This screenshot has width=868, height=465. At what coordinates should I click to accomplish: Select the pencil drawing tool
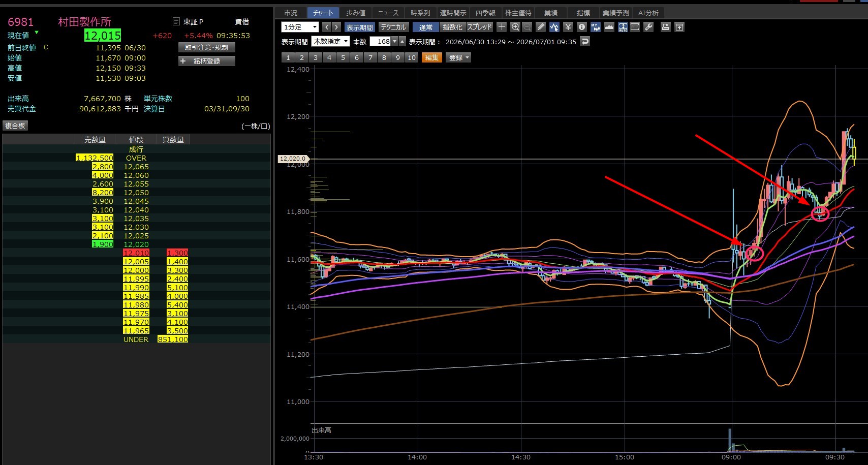click(541, 27)
